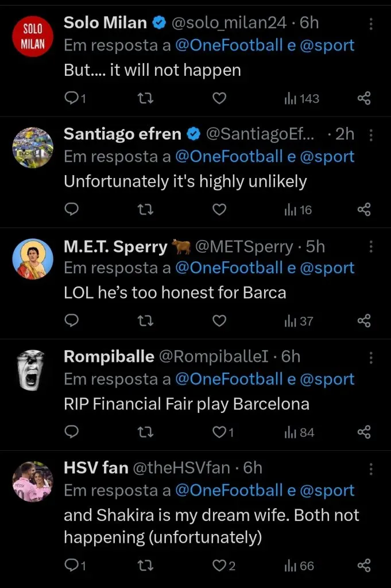Share M.E.T. Sperry's tweet

[364, 321]
